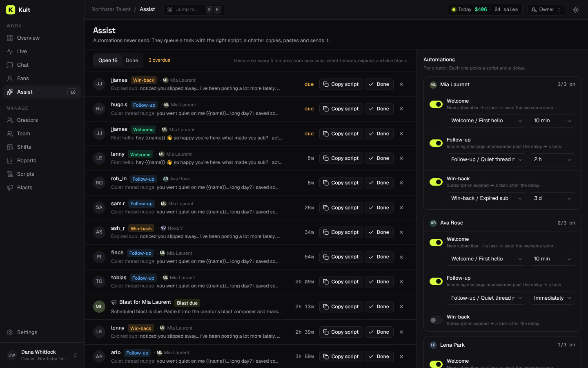Open today's sales summary pill
Viewport: 588px width, 368px height.
pyautogui.click(x=485, y=10)
